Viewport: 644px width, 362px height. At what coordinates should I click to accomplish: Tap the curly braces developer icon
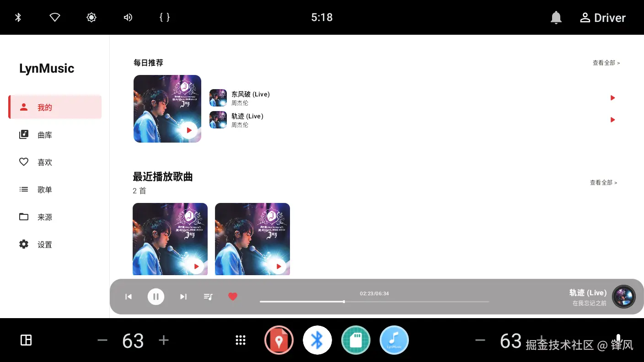[x=165, y=17]
